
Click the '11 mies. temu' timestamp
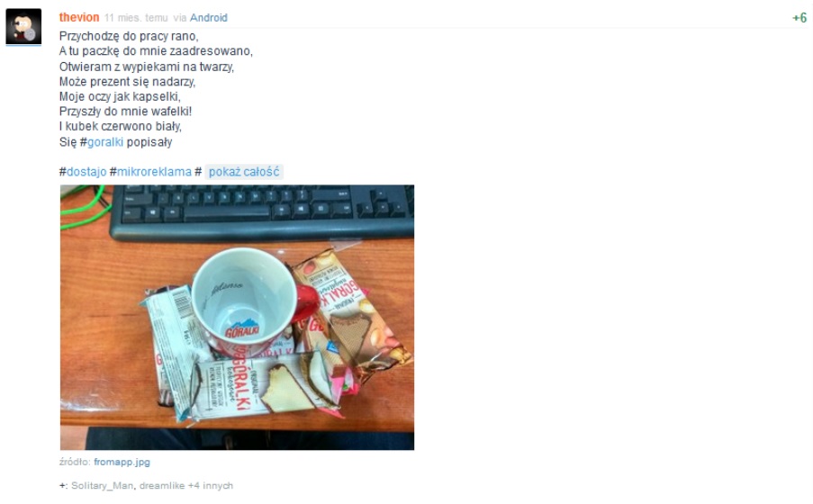136,18
